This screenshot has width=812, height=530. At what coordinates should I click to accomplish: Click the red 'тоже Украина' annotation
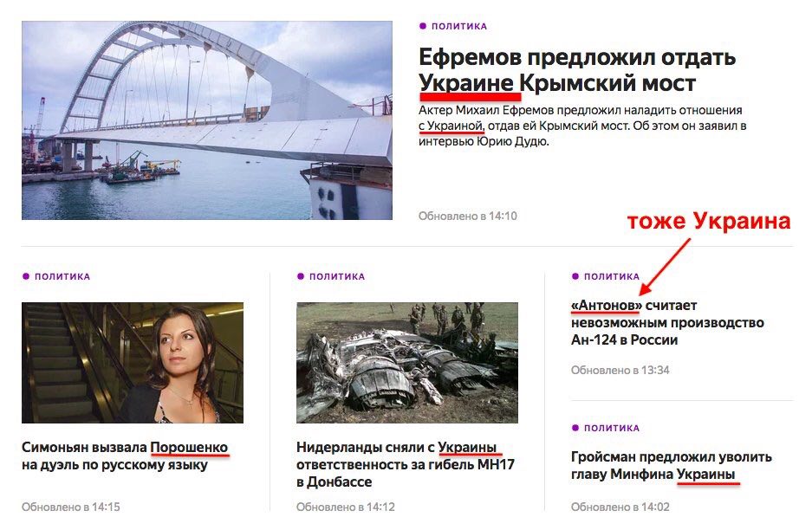(x=709, y=221)
